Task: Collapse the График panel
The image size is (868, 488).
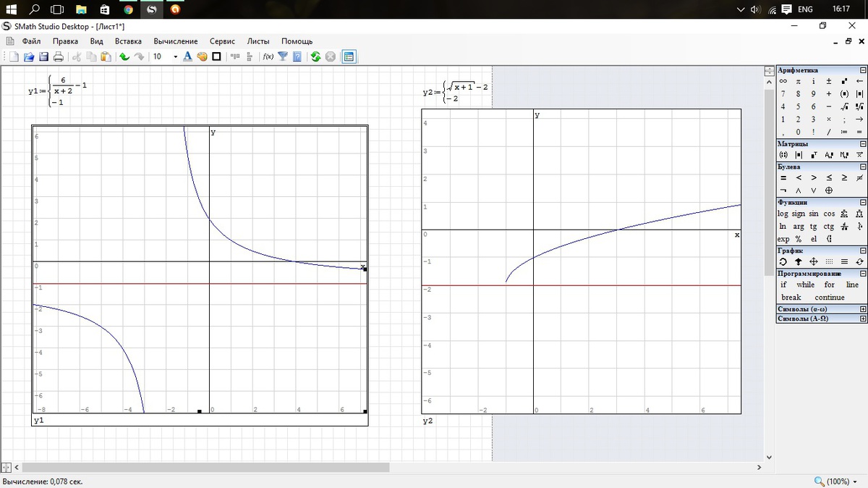Action: pos(863,251)
